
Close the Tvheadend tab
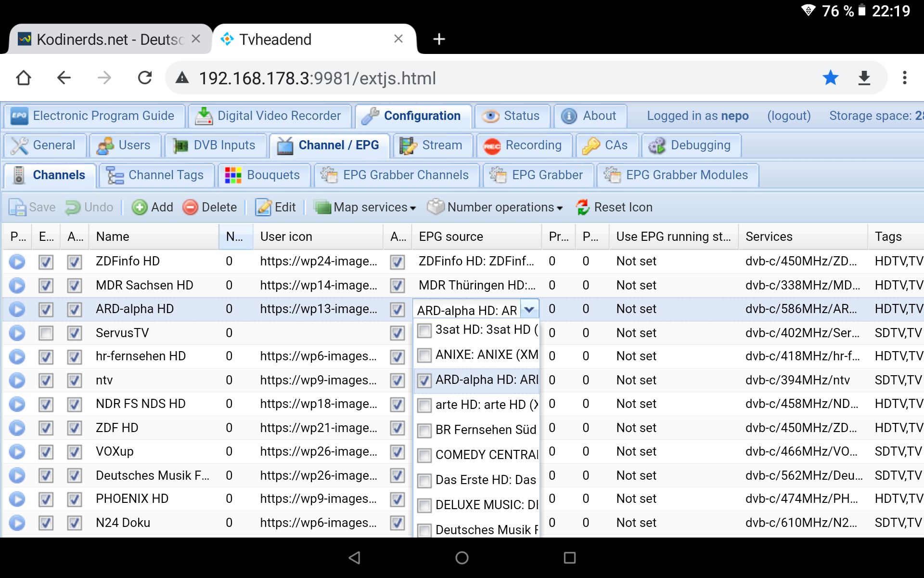pyautogui.click(x=398, y=39)
